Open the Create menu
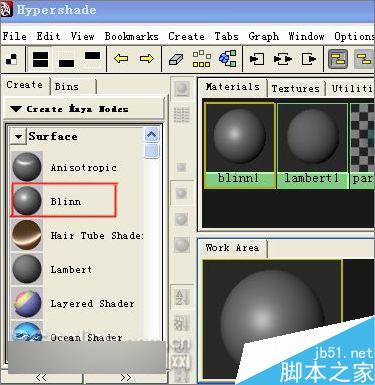The image size is (375, 385). (186, 36)
